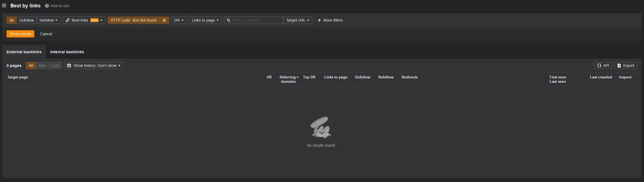
Task: Click the Nofollow column header
Action: click(386, 77)
